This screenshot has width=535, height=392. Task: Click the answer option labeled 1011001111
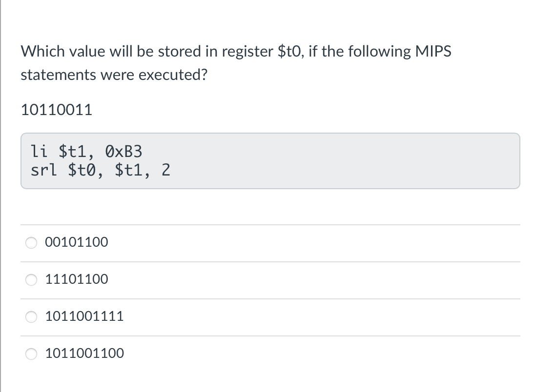(84, 316)
